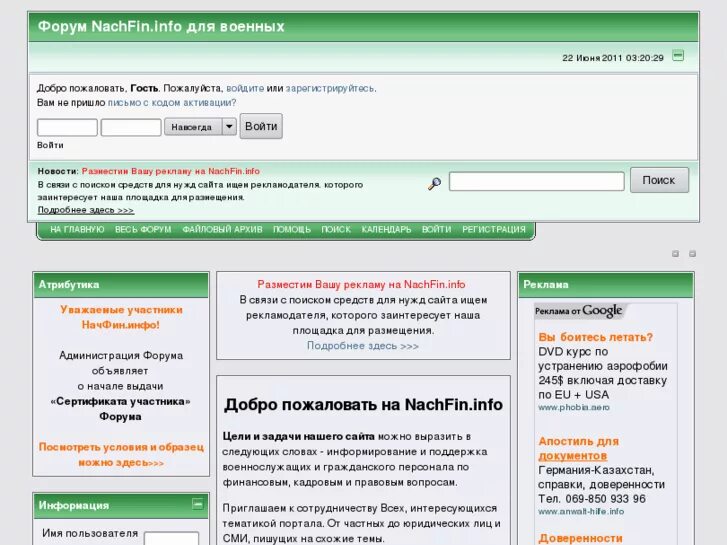Open ad Вы боитесь летать? link

coord(596,337)
